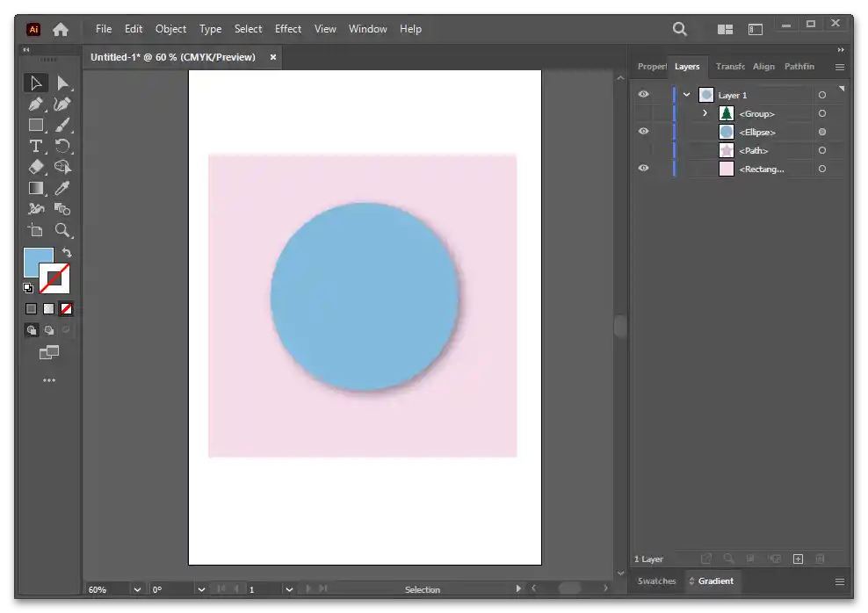
Task: Expand the Group item in Layers
Action: (705, 113)
